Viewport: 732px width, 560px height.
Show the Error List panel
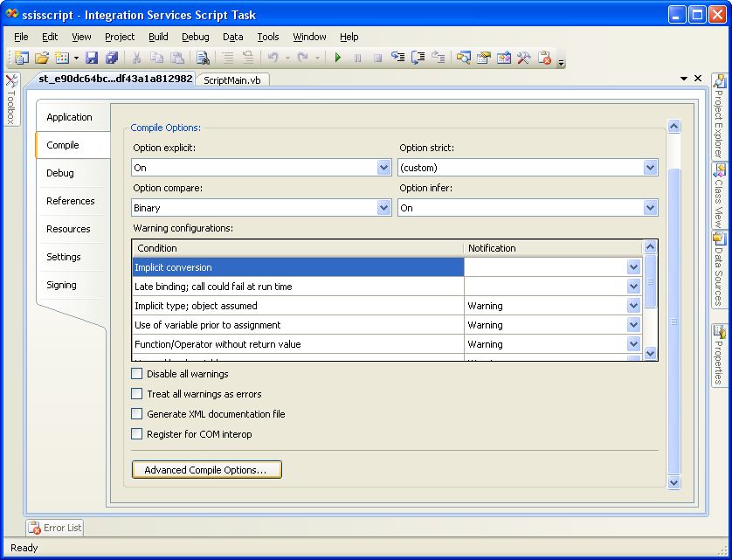pyautogui.click(x=54, y=528)
